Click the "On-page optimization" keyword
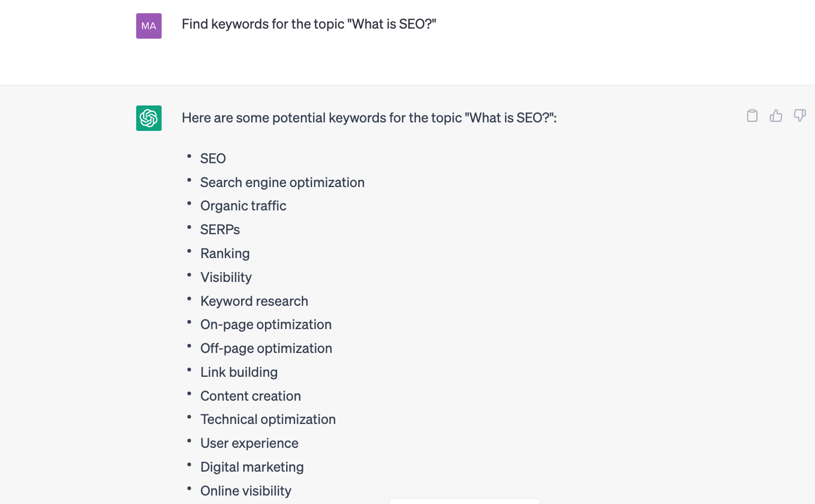The image size is (815, 504). click(265, 324)
